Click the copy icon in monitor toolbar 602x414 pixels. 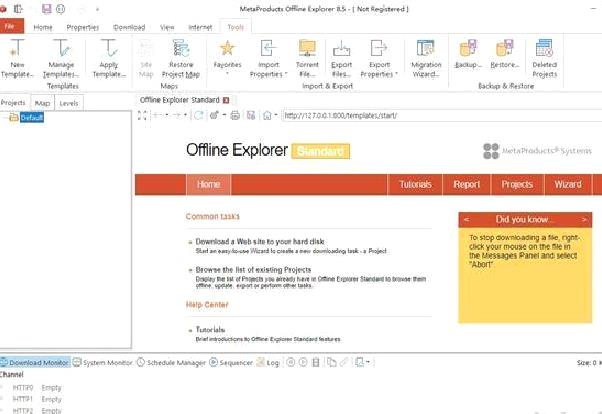pos(331,362)
